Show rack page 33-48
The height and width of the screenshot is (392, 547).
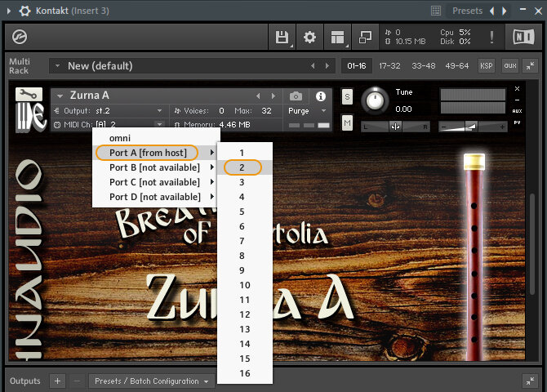(x=423, y=65)
